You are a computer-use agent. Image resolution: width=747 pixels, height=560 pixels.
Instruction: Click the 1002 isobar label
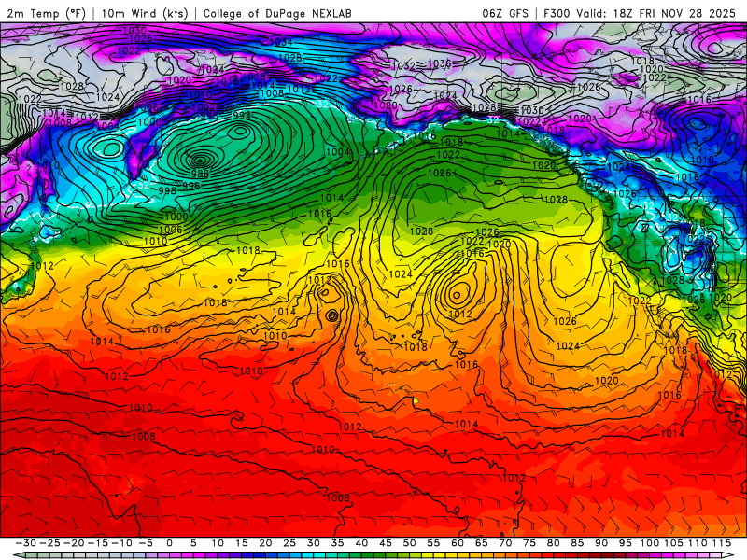(x=203, y=107)
